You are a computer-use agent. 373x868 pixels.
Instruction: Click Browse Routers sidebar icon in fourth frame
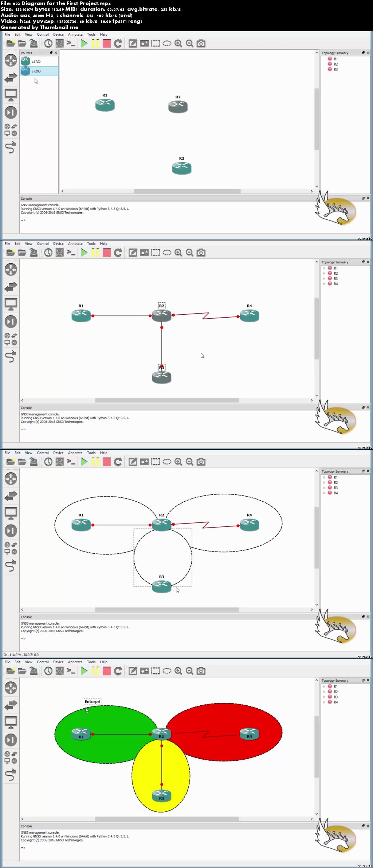click(x=11, y=688)
